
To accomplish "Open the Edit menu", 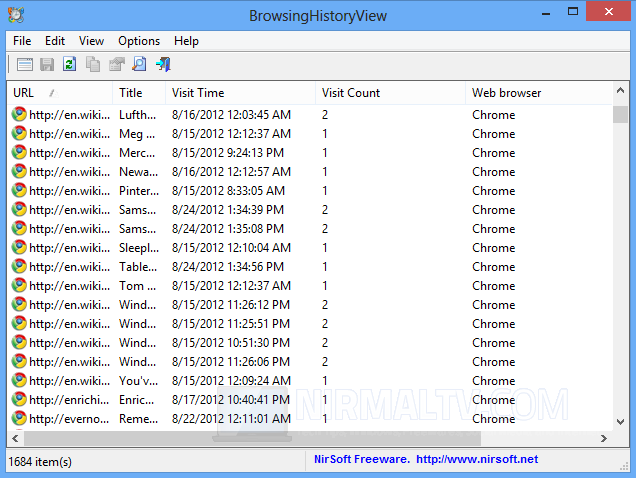I will tap(55, 41).
